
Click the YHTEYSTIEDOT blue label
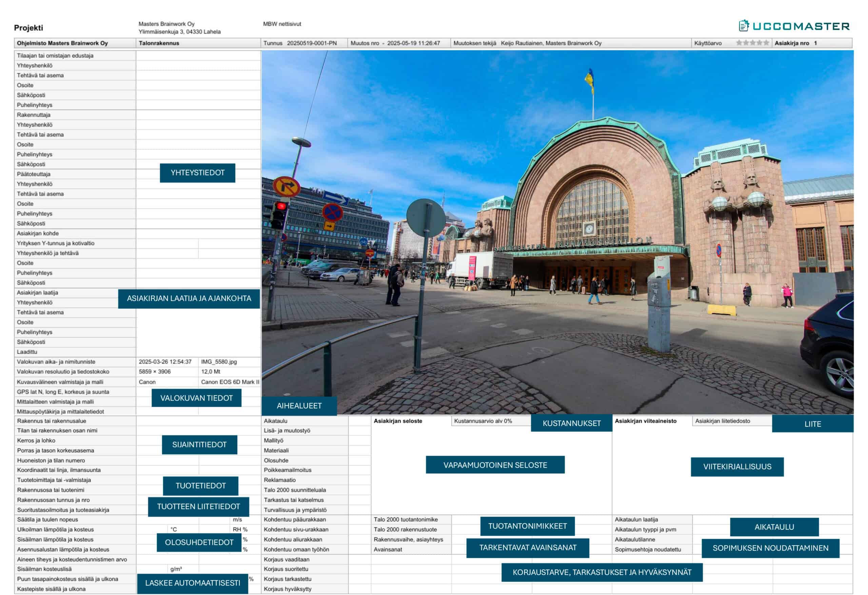coord(198,173)
